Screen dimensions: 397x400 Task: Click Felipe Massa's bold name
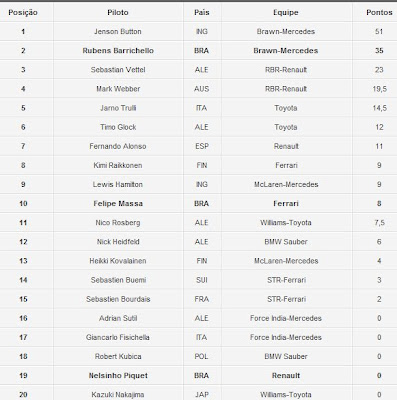(x=118, y=204)
